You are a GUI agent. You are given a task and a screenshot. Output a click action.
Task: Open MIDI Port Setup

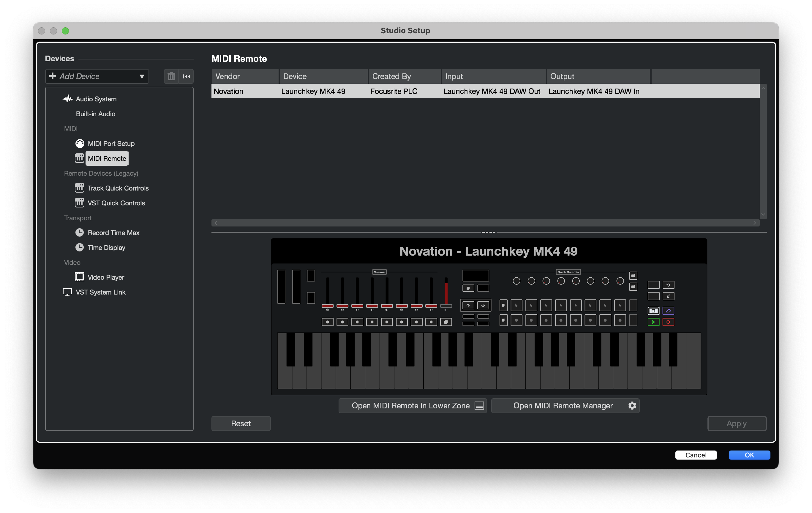[111, 144]
